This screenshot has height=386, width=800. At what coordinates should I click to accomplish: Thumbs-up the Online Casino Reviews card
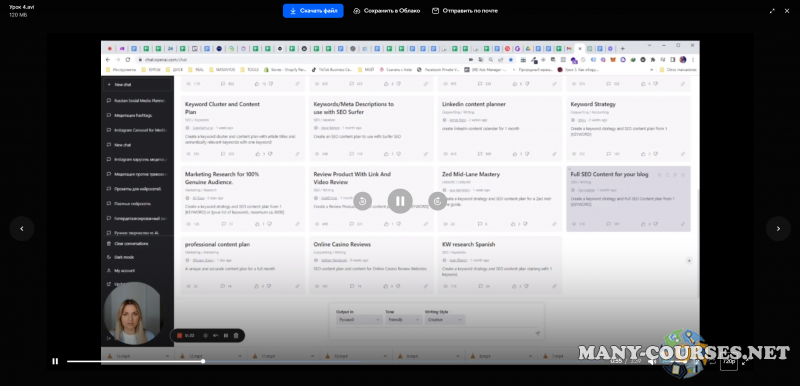pos(386,286)
